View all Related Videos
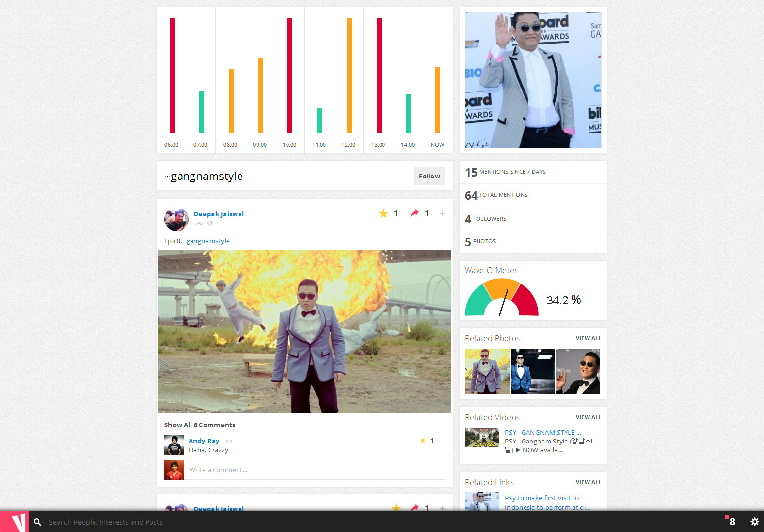This screenshot has width=764, height=532. pos(588,417)
